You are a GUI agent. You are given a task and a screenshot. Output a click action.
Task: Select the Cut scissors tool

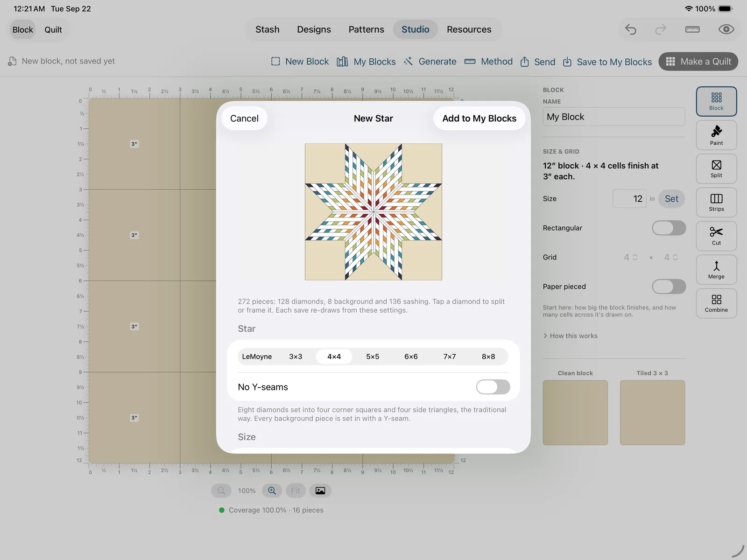tap(716, 236)
